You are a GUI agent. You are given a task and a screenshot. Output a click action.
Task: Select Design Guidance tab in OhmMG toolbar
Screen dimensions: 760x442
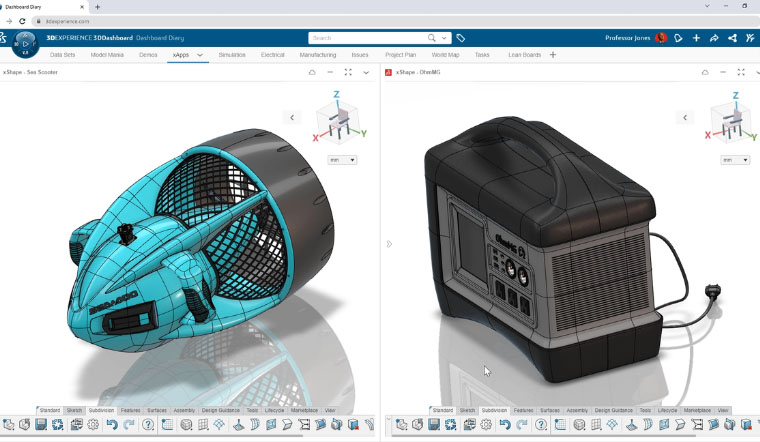coord(614,410)
